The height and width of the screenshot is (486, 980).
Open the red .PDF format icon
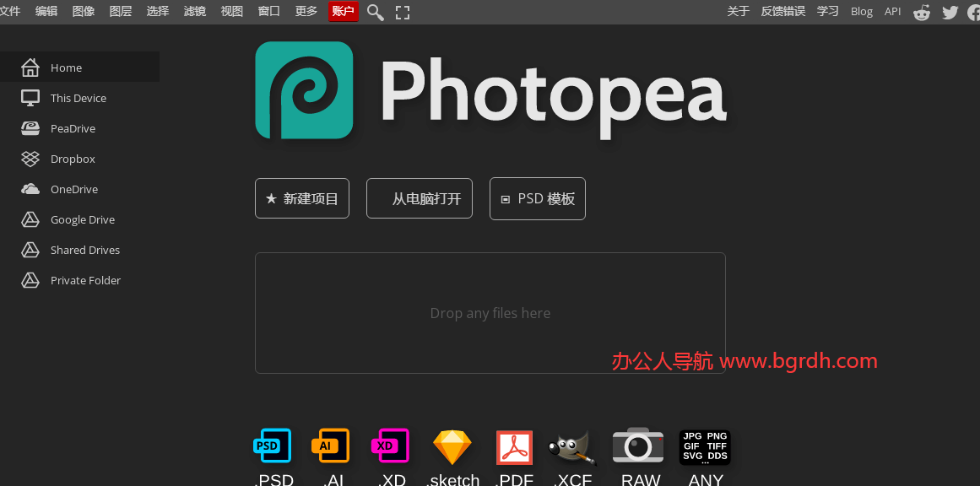coord(514,445)
